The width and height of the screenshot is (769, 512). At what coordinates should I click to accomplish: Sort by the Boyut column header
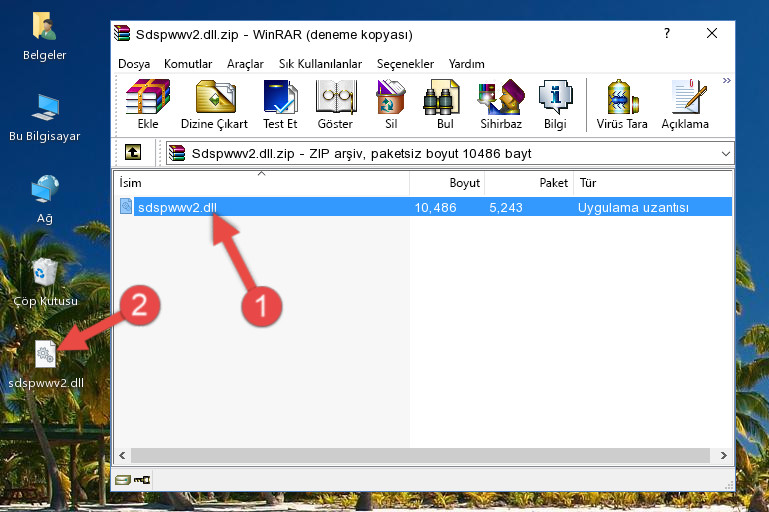[x=447, y=182]
